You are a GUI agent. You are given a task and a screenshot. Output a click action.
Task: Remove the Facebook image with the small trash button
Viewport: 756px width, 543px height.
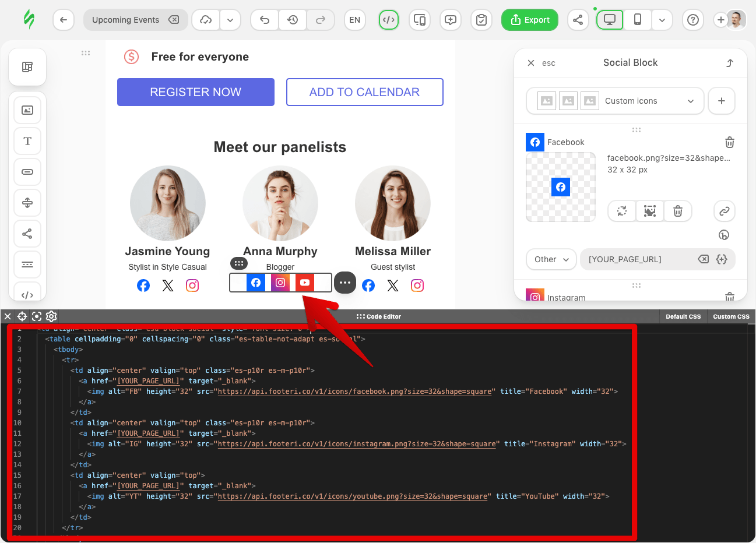678,211
